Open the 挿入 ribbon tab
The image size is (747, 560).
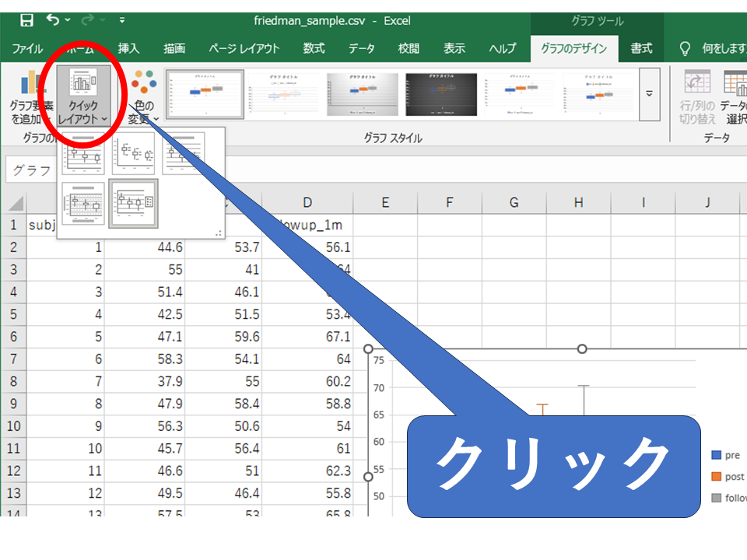click(128, 48)
